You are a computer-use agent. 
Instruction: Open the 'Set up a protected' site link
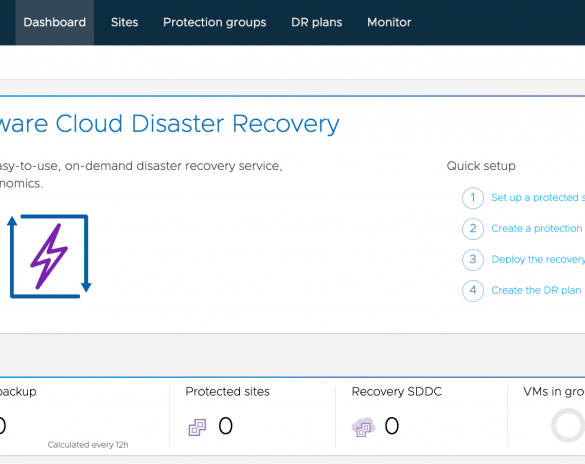[x=538, y=198]
